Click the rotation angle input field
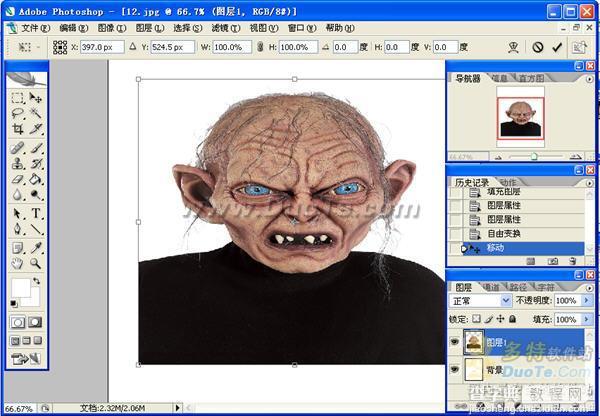This screenshot has width=600, height=416. pyautogui.click(x=345, y=47)
